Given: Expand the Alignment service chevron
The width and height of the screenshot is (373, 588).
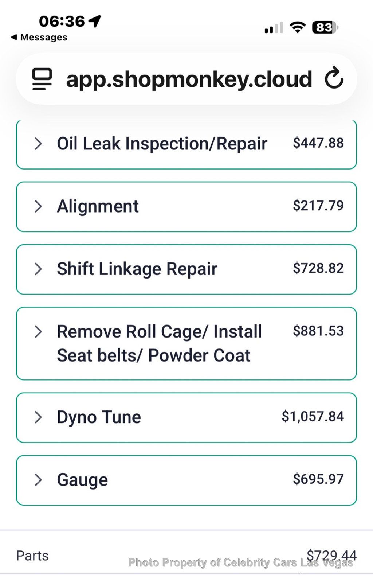Looking at the screenshot, I should click(x=38, y=206).
